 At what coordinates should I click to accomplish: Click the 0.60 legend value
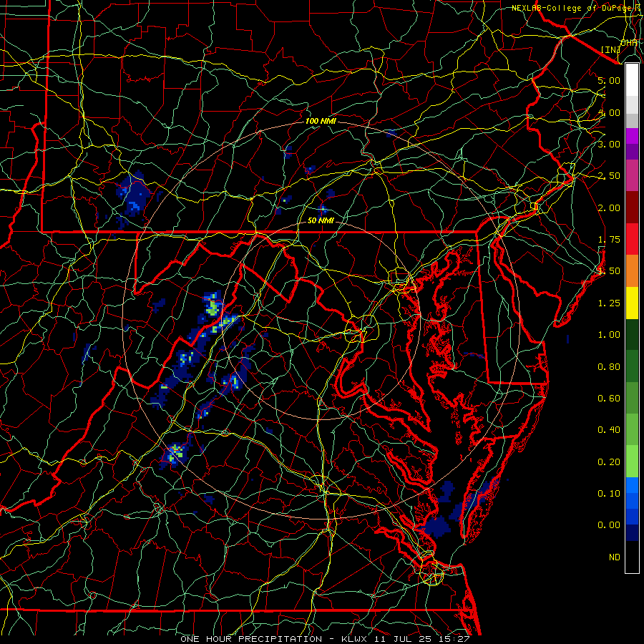(x=609, y=399)
